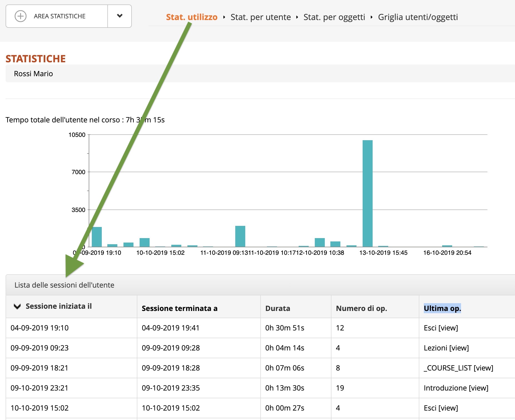The image size is (515, 420).
Task: Click the AREA STATISTICHE button label
Action: [60, 16]
